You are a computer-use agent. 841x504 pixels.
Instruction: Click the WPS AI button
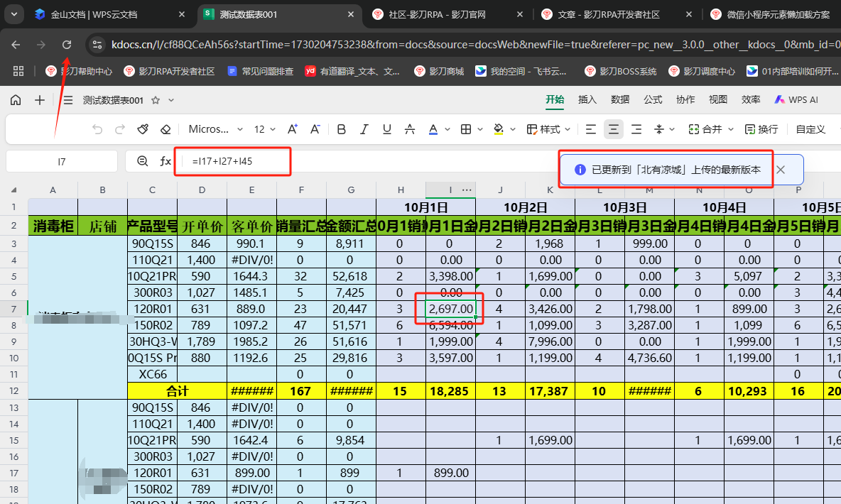click(796, 100)
